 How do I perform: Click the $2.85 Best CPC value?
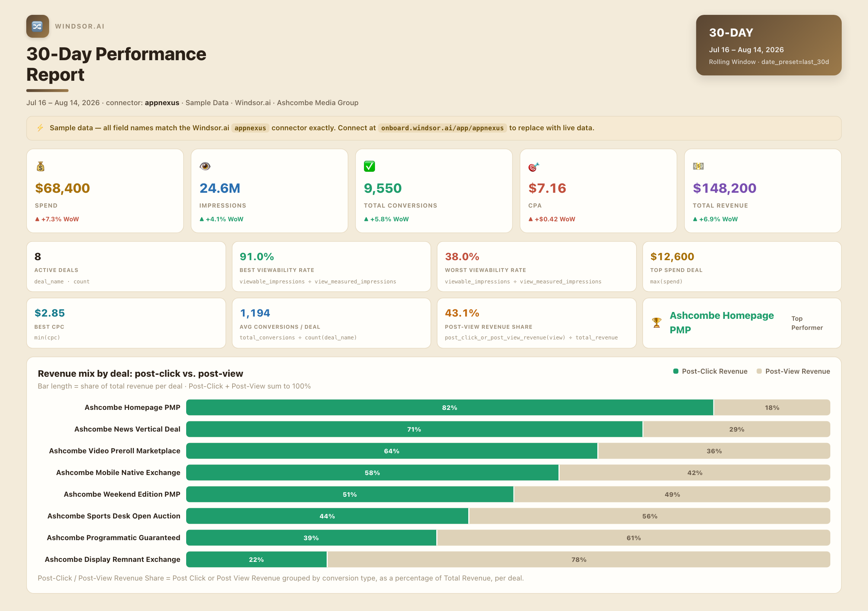click(49, 313)
